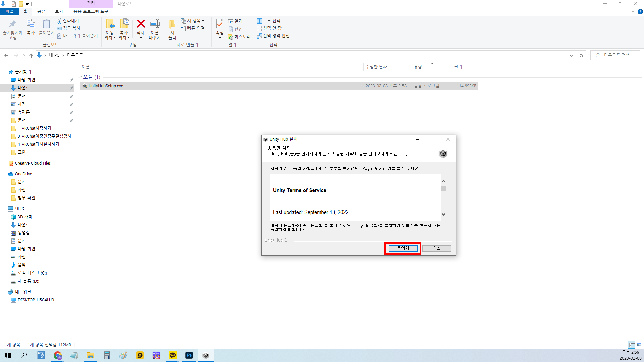Click scroll-up arrow in the license text box
Screen dimensions: 644x362
tap(443, 181)
